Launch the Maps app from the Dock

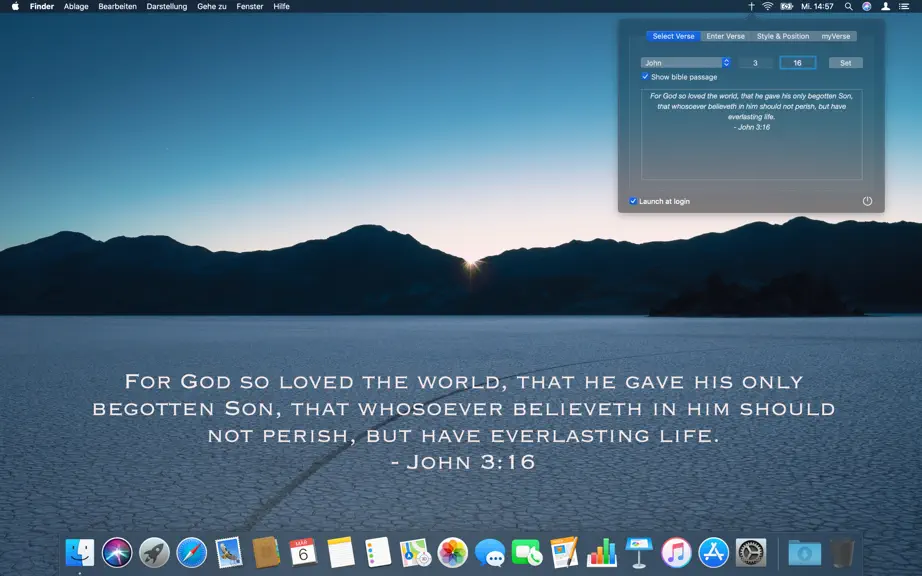point(415,552)
